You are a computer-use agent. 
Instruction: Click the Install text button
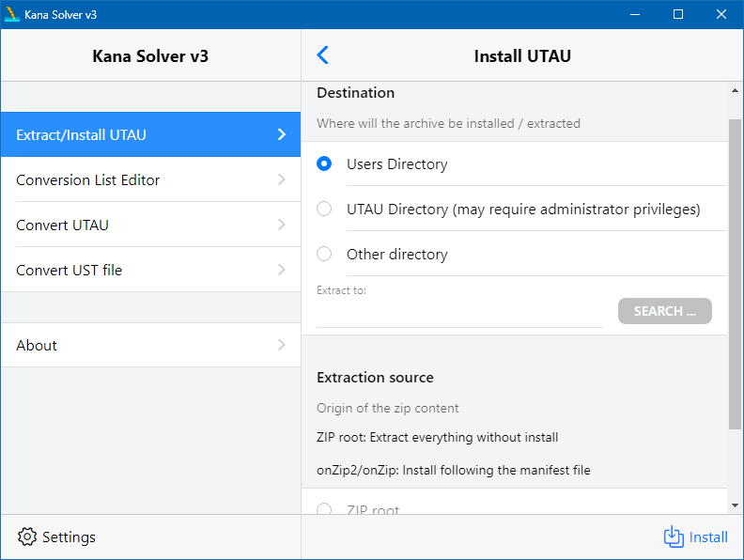tap(708, 537)
